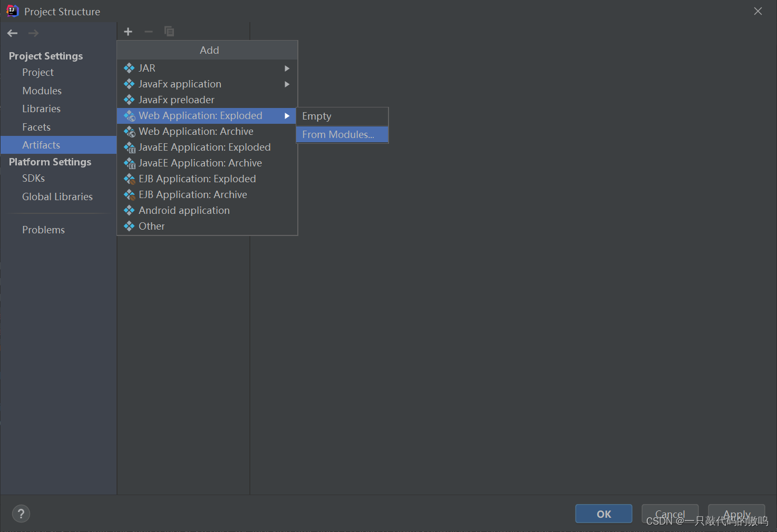Click the JAR entry's icon
777x532 pixels.
point(129,68)
